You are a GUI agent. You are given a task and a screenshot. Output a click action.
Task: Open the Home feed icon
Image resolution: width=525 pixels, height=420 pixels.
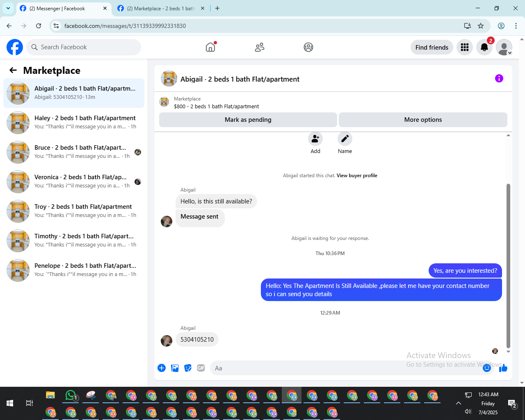(210, 47)
